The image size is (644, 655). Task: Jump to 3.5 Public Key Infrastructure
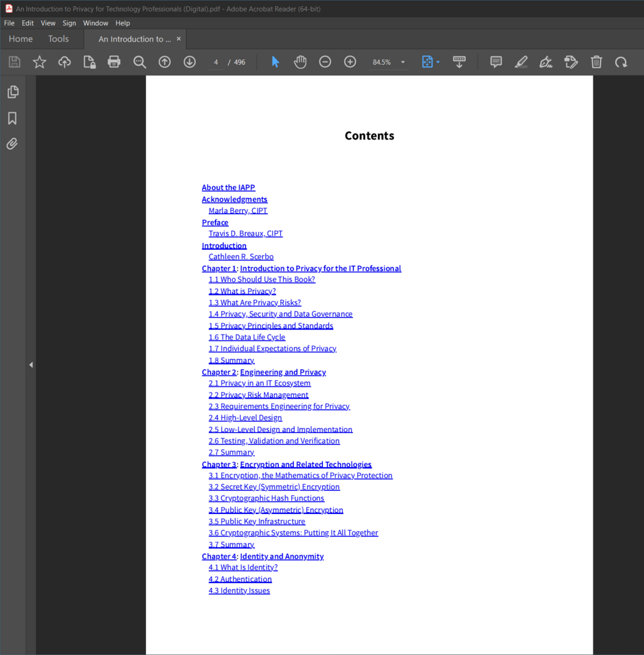(257, 521)
